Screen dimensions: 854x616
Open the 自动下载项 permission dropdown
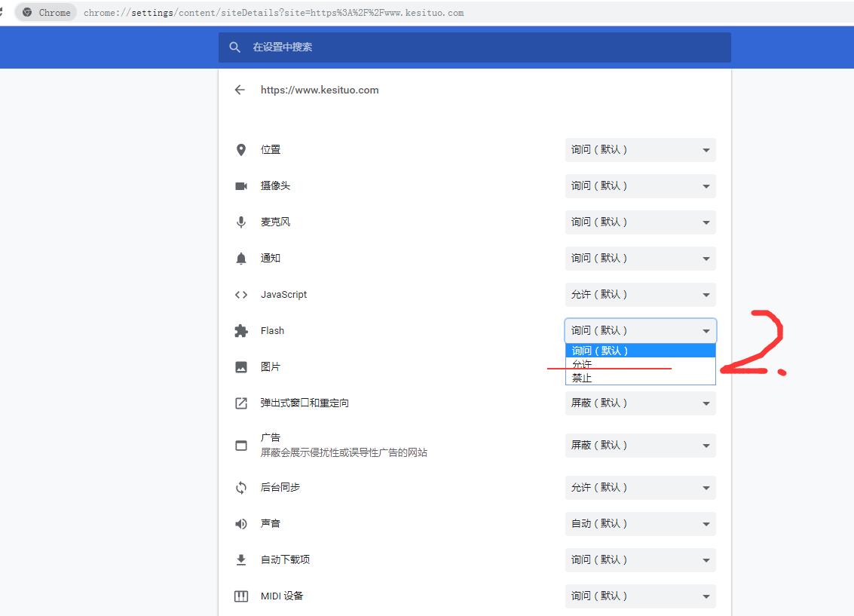[x=640, y=560]
